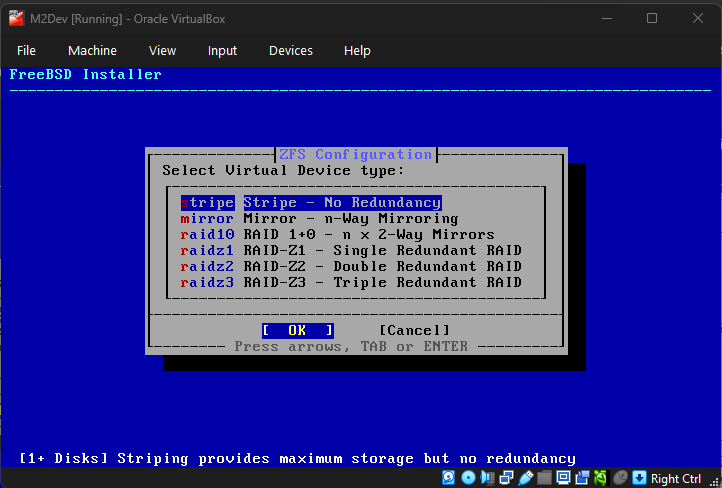The height and width of the screenshot is (488, 722).
Task: Open the Devices menu
Action: click(290, 50)
